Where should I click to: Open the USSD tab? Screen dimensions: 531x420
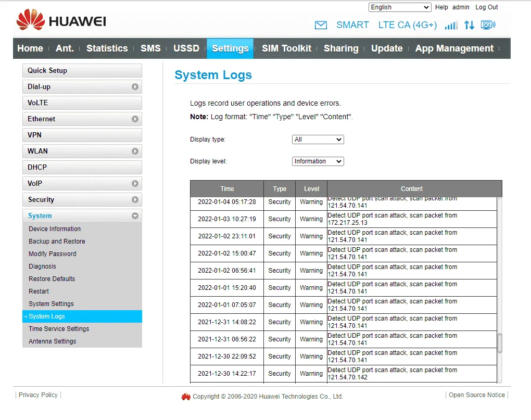point(186,48)
